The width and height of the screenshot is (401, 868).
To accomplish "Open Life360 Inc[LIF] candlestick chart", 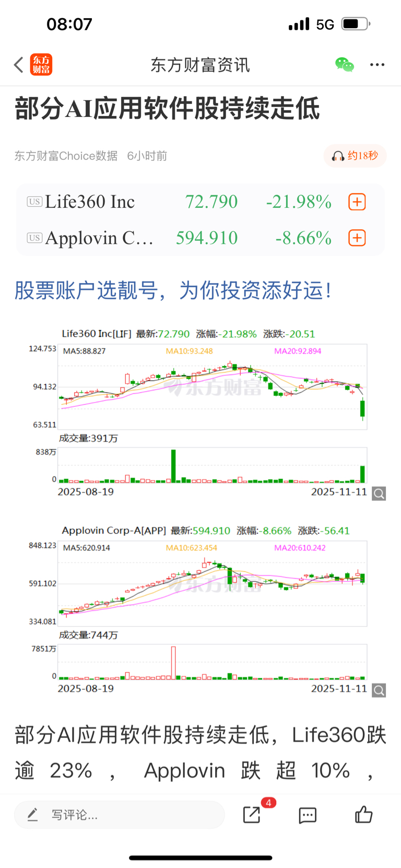I will (213, 386).
